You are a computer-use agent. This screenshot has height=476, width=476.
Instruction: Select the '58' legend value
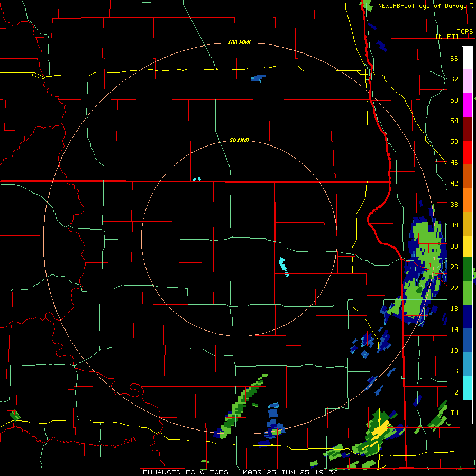pos(454,100)
